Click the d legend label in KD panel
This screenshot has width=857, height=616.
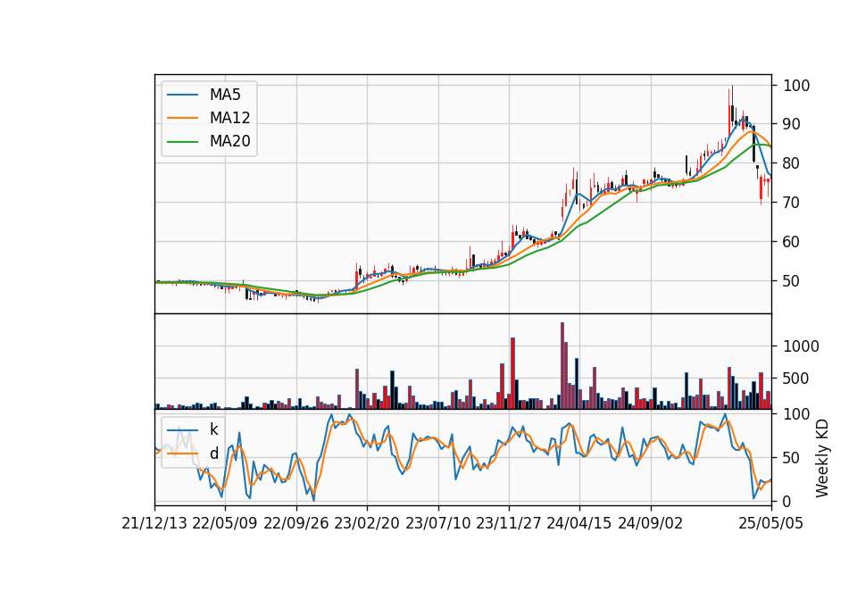click(x=213, y=454)
